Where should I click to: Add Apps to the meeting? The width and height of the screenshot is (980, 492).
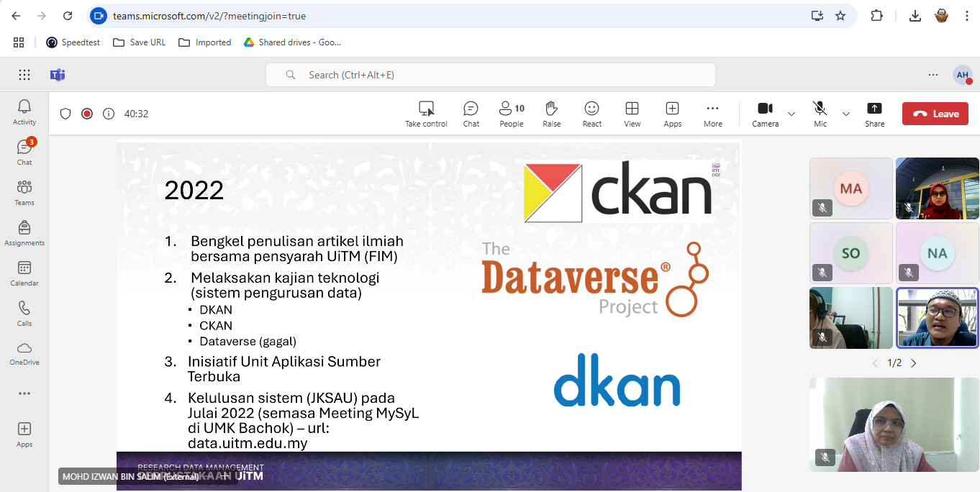coord(673,114)
